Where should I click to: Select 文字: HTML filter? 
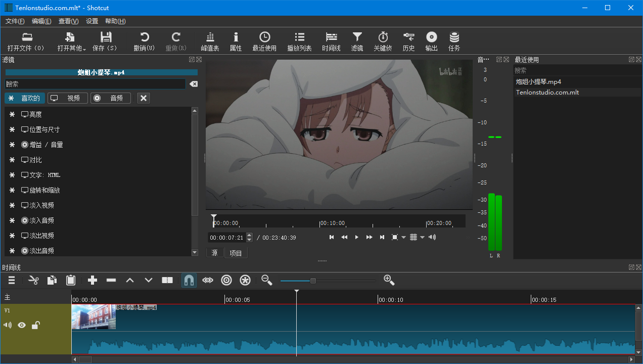(99, 175)
